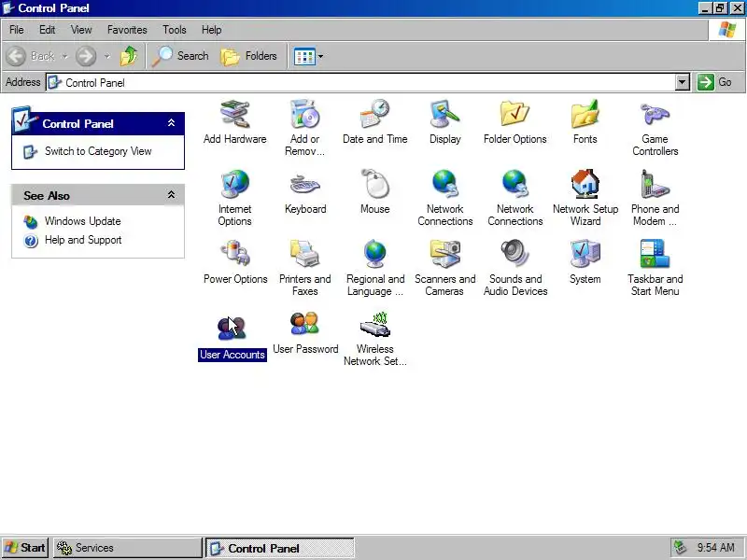Open Scanners and Cameras icon
The height and width of the screenshot is (560, 747).
coord(445,254)
